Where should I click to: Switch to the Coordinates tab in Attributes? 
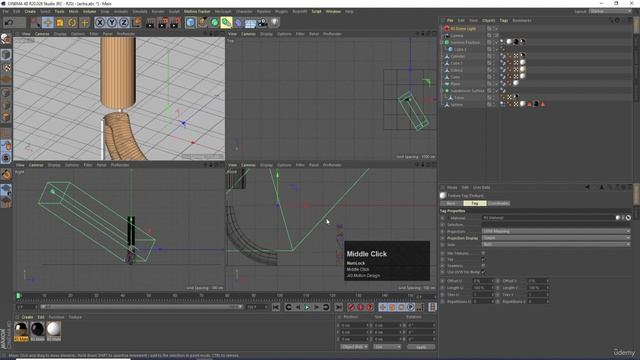click(x=498, y=203)
